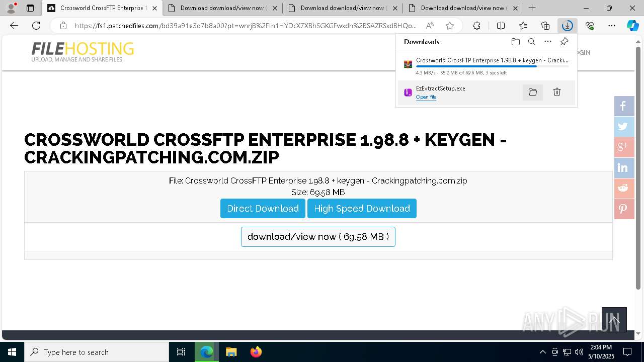Select the Crossworld CrossFTP download entry
Viewport: 644px width, 362px height.
(486, 66)
